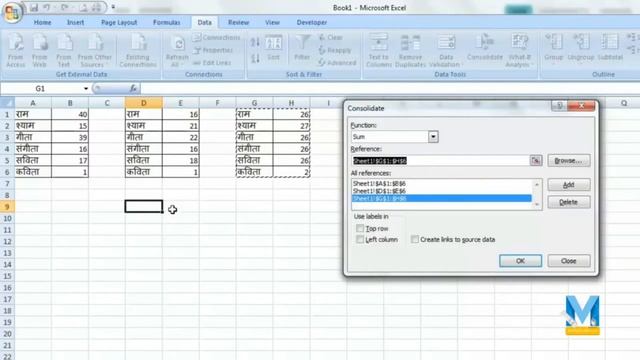Select row 9 header
640x360 pixels.
[7, 207]
